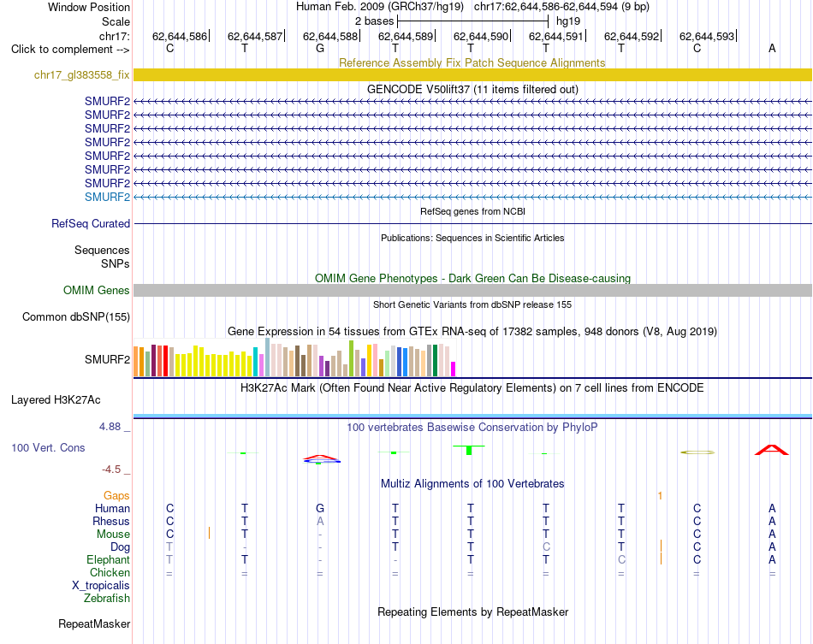Image resolution: width=813 pixels, height=644 pixels.
Task: Click position label 62,644,593
Action: [x=707, y=36]
